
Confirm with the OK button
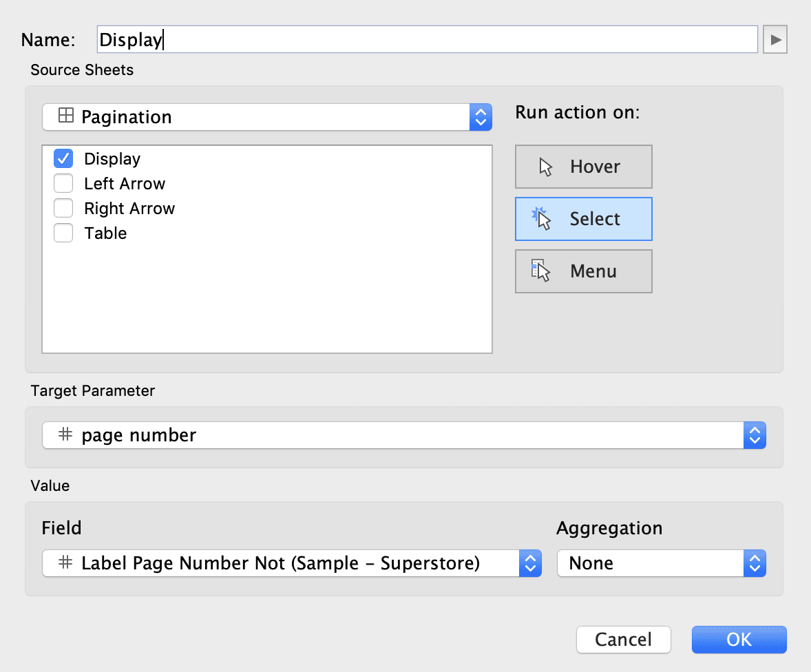739,640
